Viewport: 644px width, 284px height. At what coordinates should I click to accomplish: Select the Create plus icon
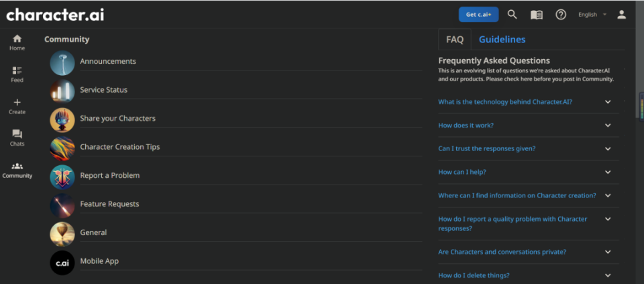17,107
